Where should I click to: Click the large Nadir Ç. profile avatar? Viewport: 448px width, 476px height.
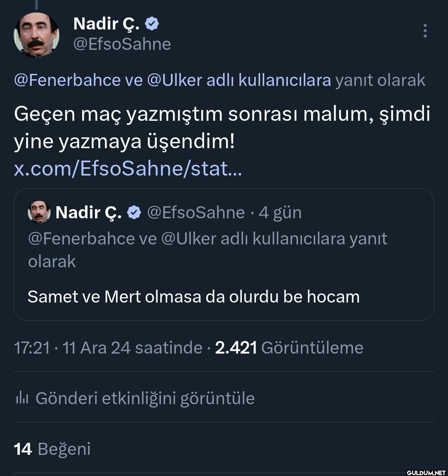click(x=37, y=35)
